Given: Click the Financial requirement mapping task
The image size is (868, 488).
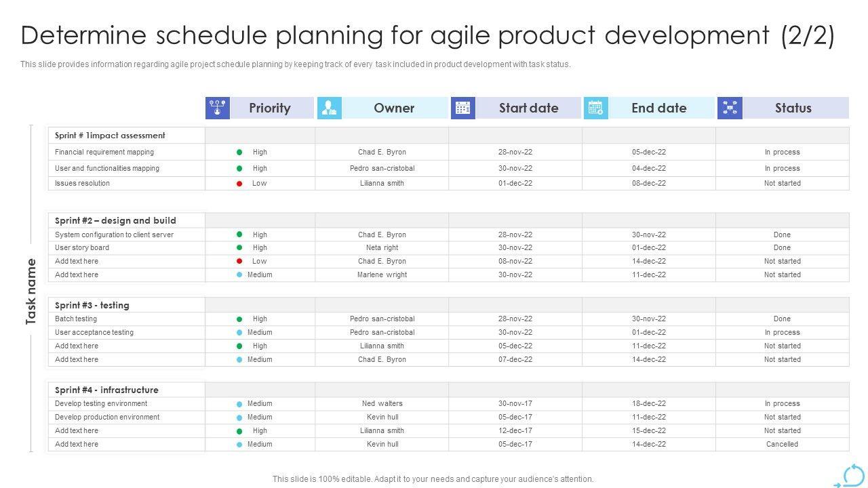Looking at the screenshot, I should pyautogui.click(x=104, y=152).
